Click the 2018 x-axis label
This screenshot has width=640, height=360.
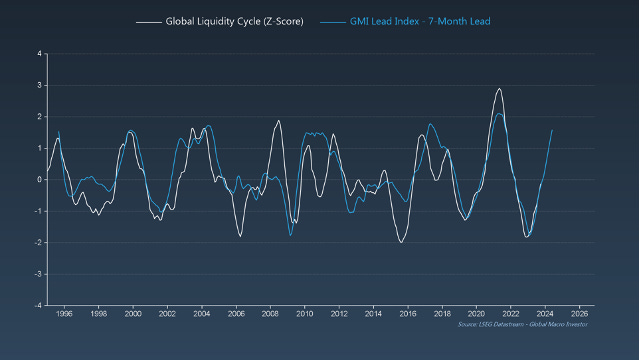[x=442, y=313]
